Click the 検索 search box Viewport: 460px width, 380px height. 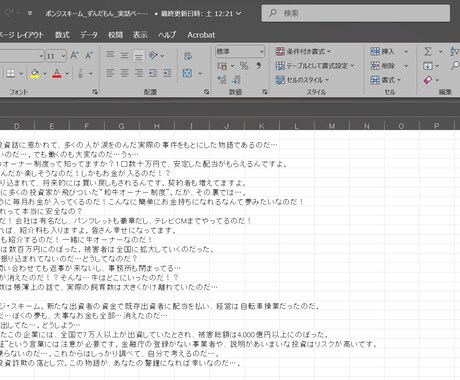point(356,13)
